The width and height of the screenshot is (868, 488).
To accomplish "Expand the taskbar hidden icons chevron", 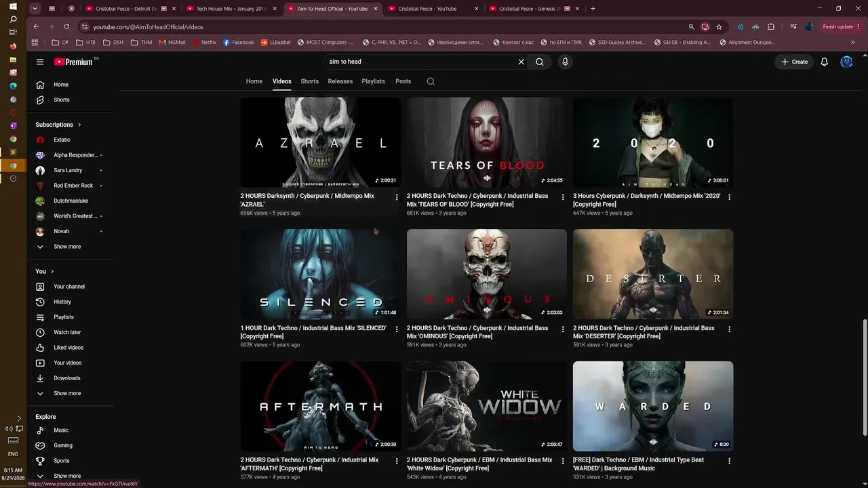I will [x=18, y=418].
